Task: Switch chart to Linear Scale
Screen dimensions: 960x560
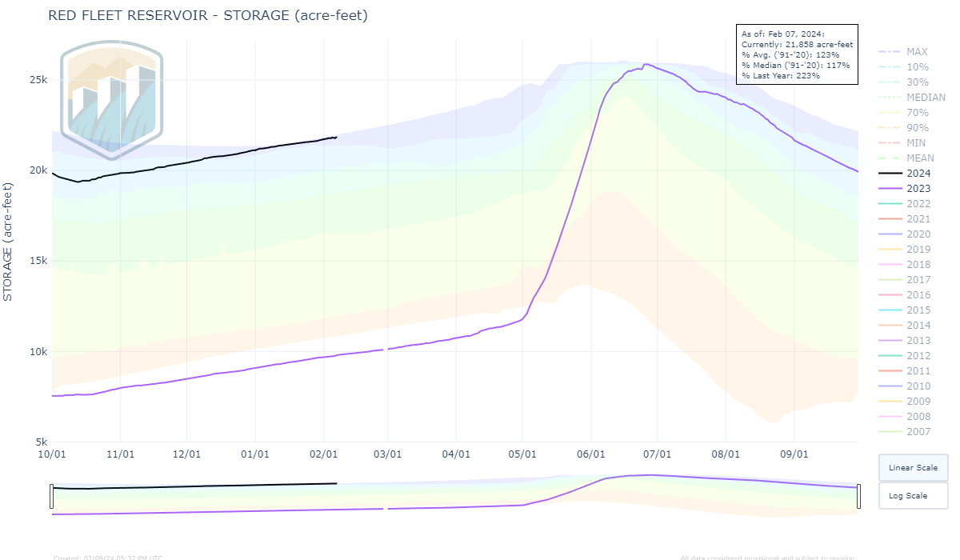Action: [x=913, y=467]
